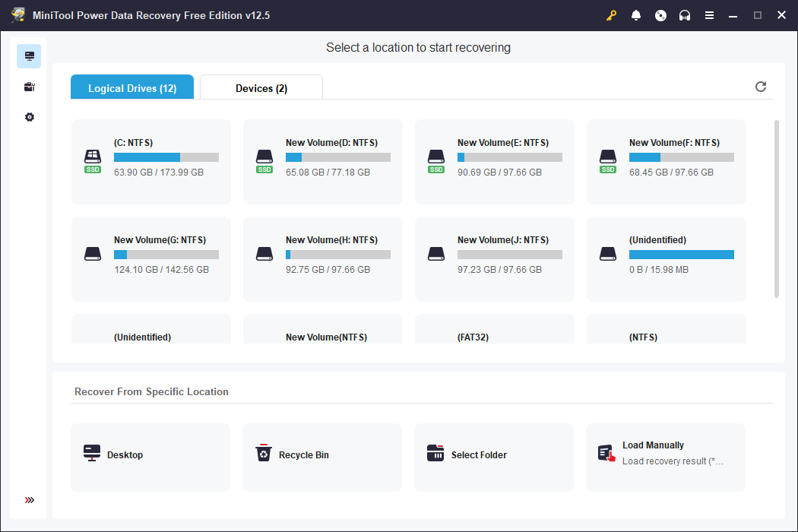Expand the collapsed left sidebar

[x=28, y=500]
